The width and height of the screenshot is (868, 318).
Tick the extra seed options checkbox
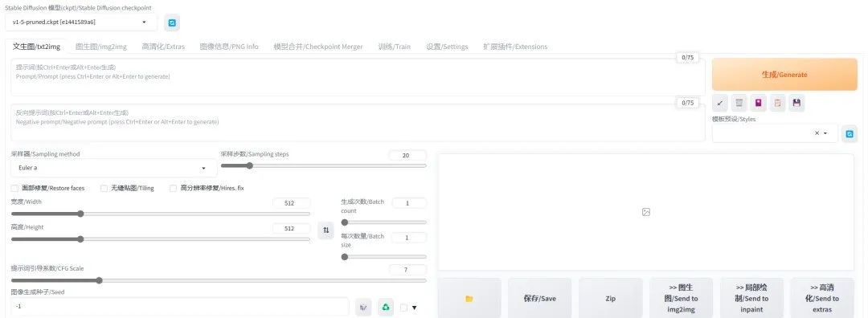click(x=403, y=308)
